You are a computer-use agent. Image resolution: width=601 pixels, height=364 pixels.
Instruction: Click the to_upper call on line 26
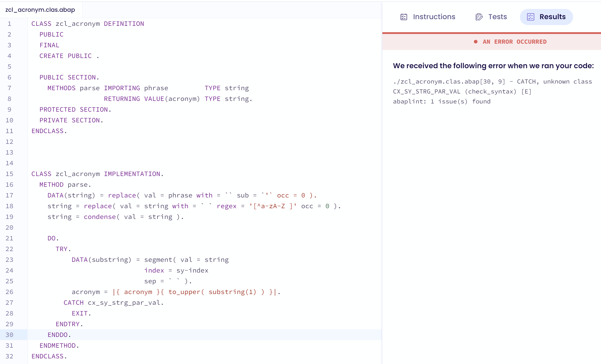click(x=184, y=292)
